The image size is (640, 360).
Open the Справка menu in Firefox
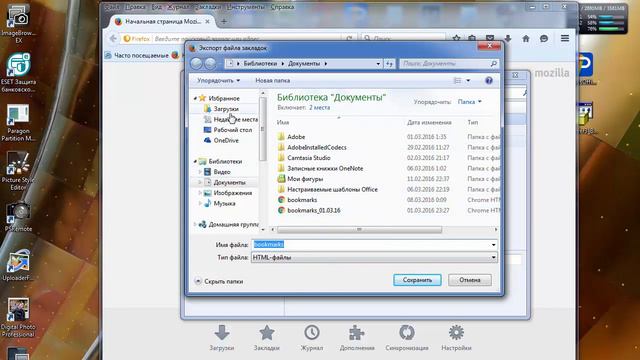pyautogui.click(x=282, y=7)
